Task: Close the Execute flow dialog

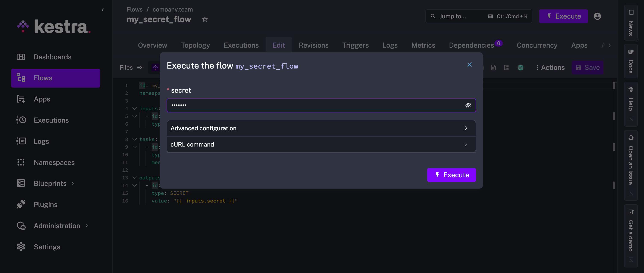Action: pos(469,65)
